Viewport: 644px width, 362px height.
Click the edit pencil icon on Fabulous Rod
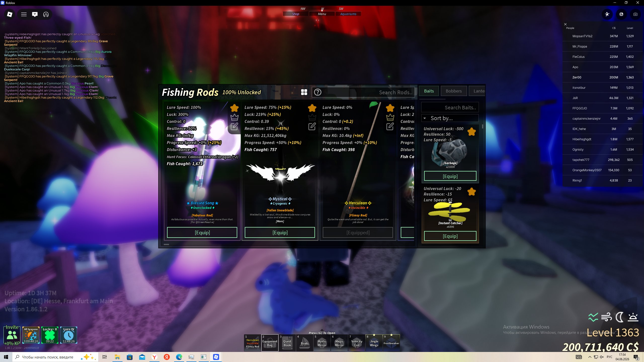(x=234, y=126)
